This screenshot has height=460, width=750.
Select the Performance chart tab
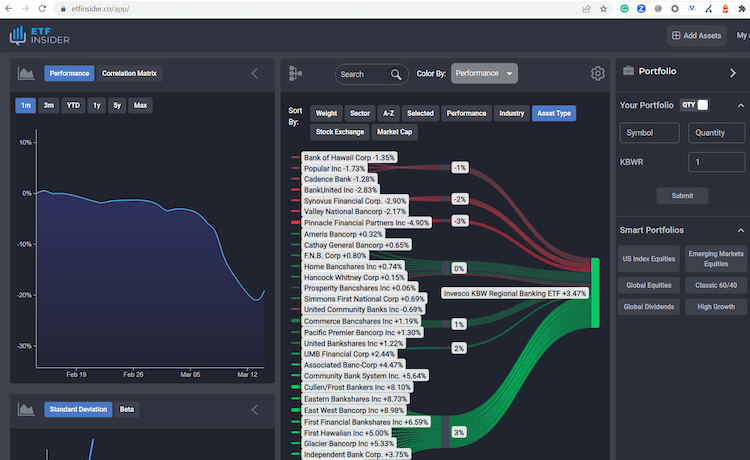(69, 73)
